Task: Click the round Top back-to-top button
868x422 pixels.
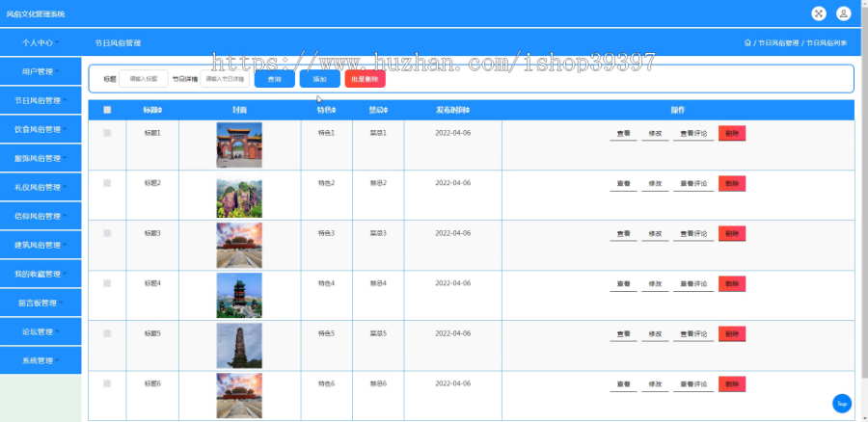Action: point(841,403)
